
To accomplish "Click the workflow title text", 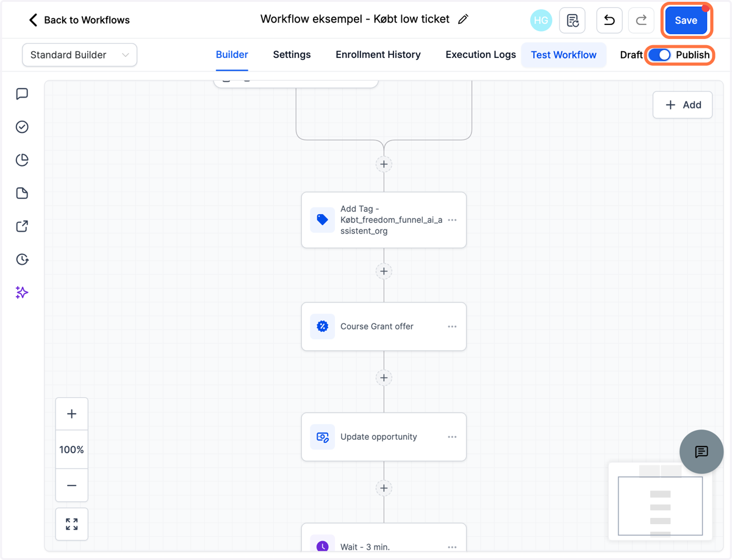I will click(x=355, y=20).
